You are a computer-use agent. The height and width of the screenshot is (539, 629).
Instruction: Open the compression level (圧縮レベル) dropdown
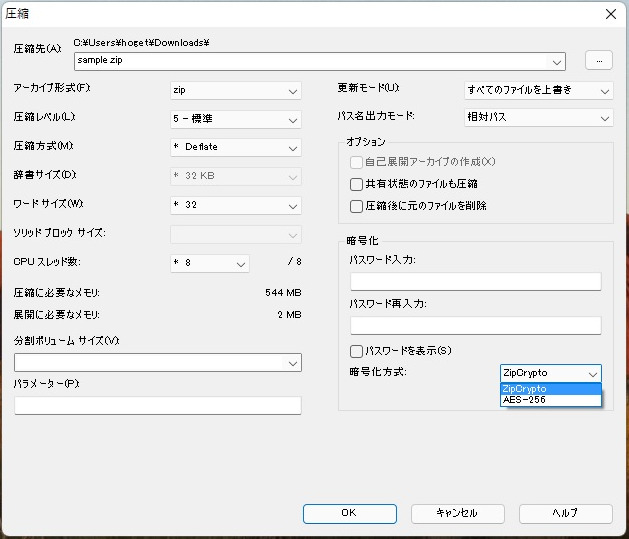click(x=236, y=119)
